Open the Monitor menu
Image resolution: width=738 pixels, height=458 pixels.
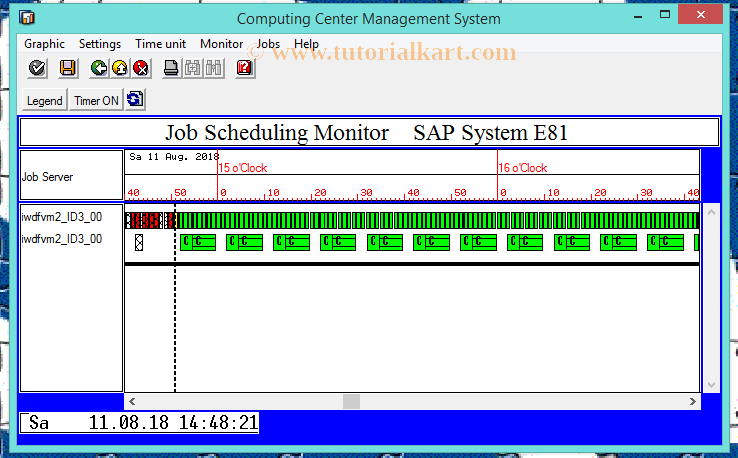point(221,44)
